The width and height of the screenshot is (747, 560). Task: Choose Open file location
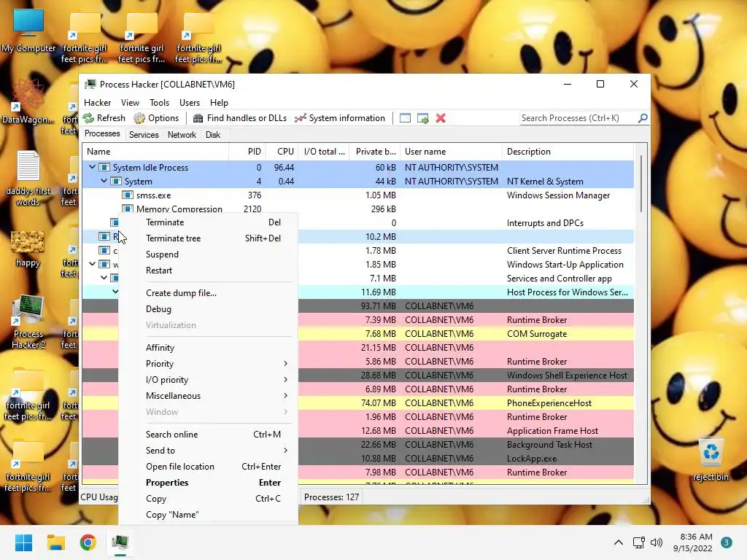pos(209,467)
